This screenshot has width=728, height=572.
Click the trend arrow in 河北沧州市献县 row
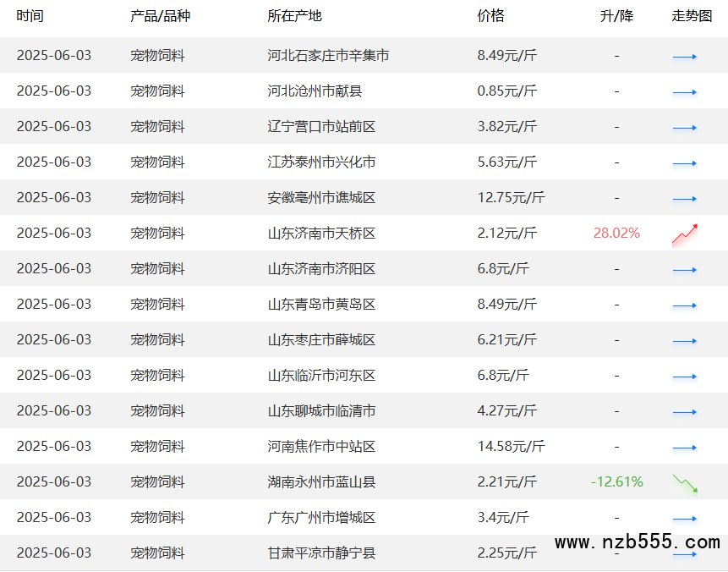coord(685,92)
